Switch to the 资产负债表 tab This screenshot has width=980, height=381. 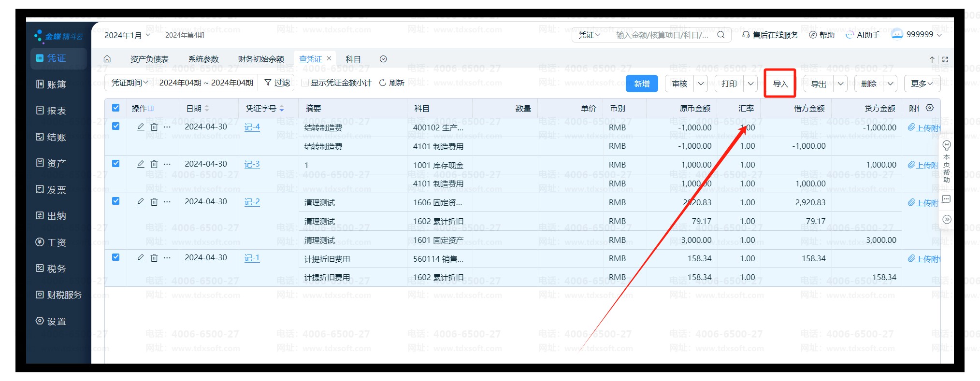(x=149, y=59)
